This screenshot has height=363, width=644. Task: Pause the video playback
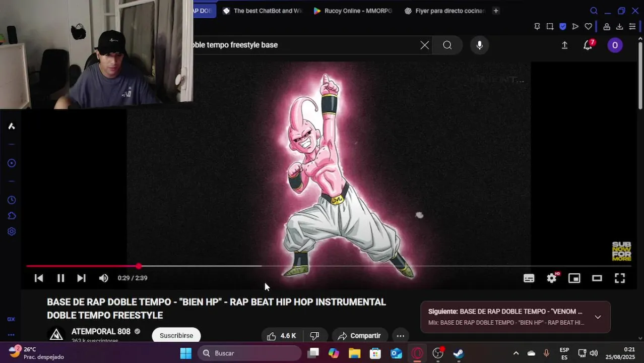tap(60, 278)
